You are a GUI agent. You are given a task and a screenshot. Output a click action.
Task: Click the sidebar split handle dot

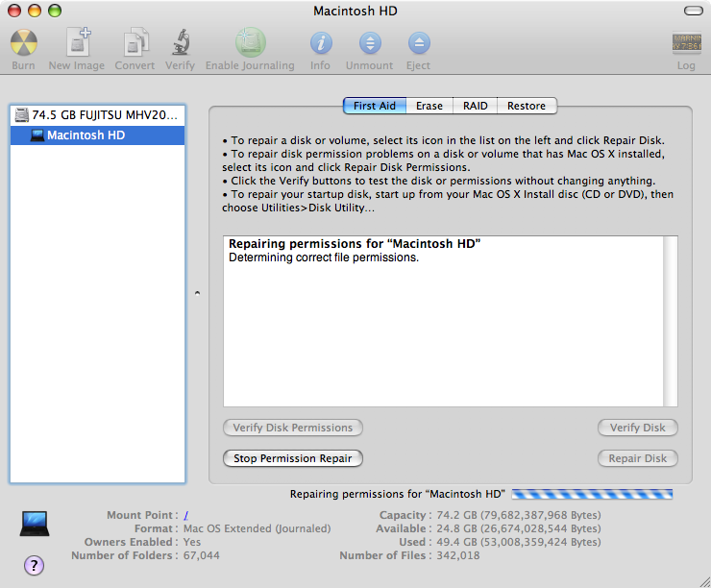(x=197, y=293)
